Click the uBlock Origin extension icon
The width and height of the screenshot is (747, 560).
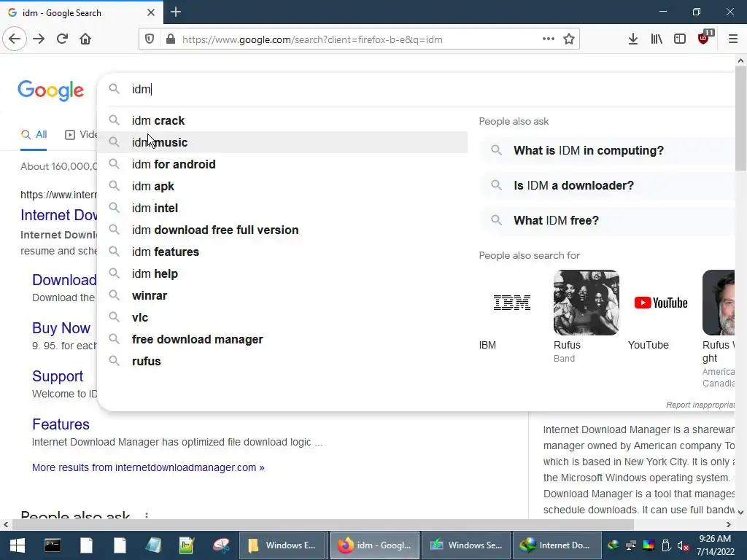coord(704,38)
